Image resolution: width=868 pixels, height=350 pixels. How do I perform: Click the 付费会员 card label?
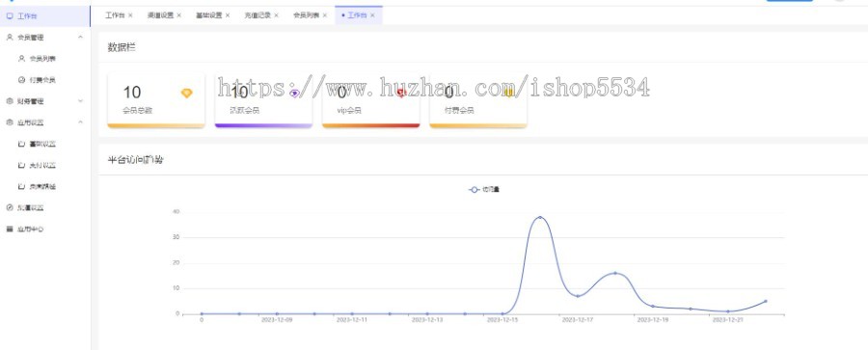(459, 110)
